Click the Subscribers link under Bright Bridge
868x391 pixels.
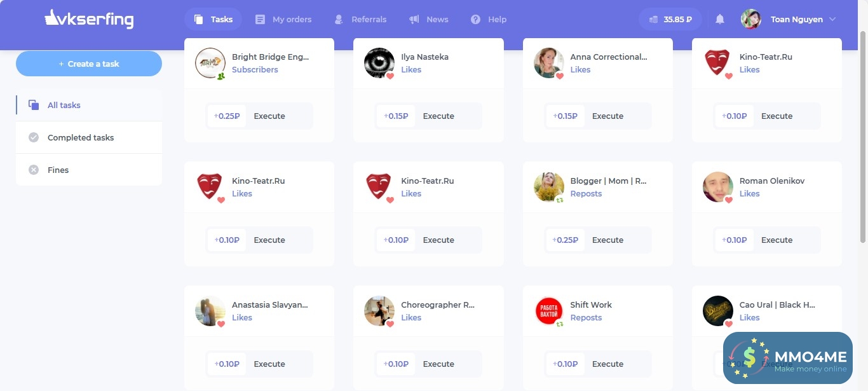(255, 70)
